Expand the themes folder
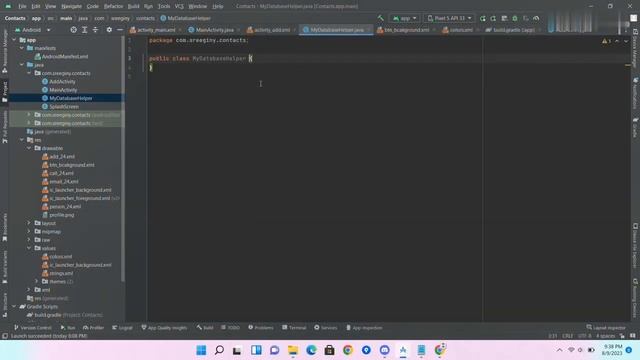 click(37, 281)
